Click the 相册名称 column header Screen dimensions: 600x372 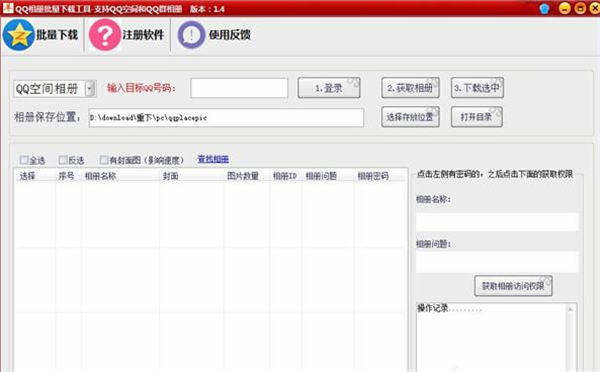(x=100, y=176)
